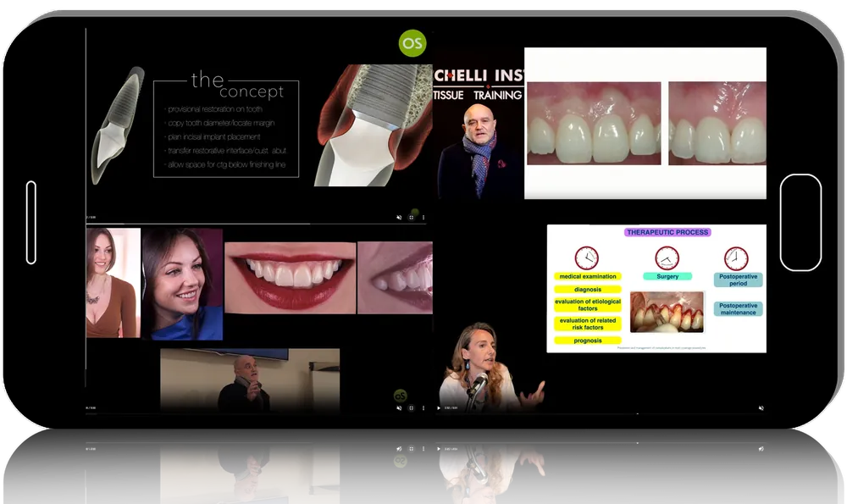The width and height of the screenshot is (847, 504).
Task: Open more options on the smile photos video
Action: [x=423, y=407]
